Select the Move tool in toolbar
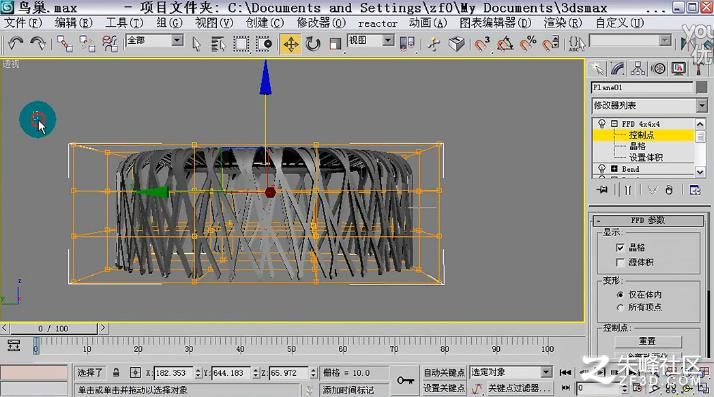 291,44
